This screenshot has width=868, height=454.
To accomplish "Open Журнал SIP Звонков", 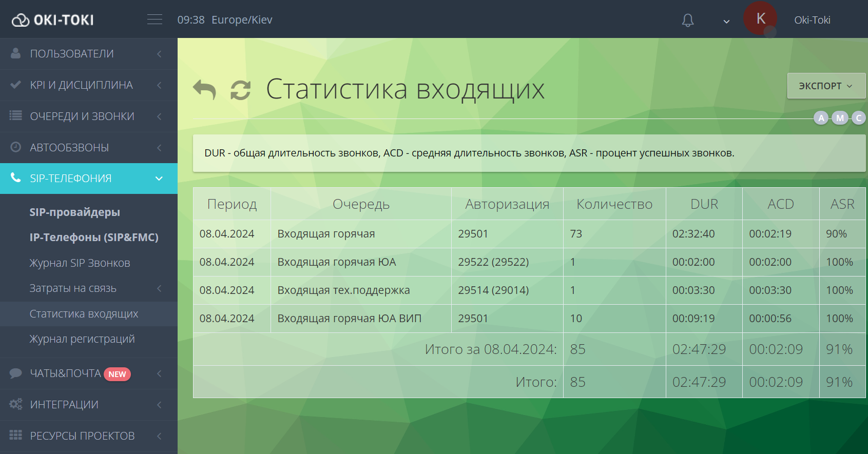I will pyautogui.click(x=80, y=263).
